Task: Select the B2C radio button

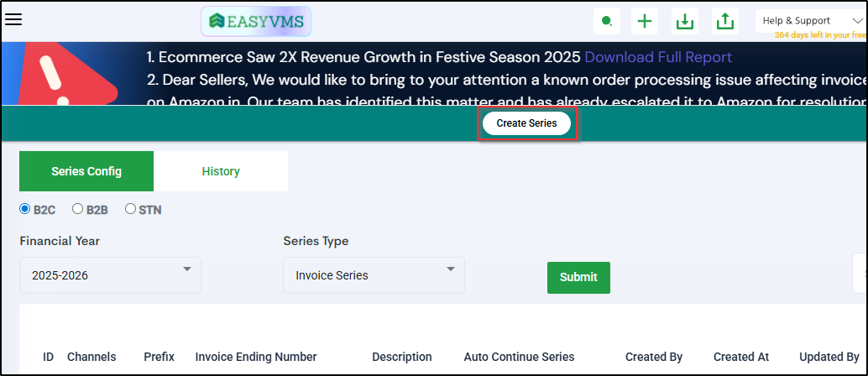Action: [25, 209]
